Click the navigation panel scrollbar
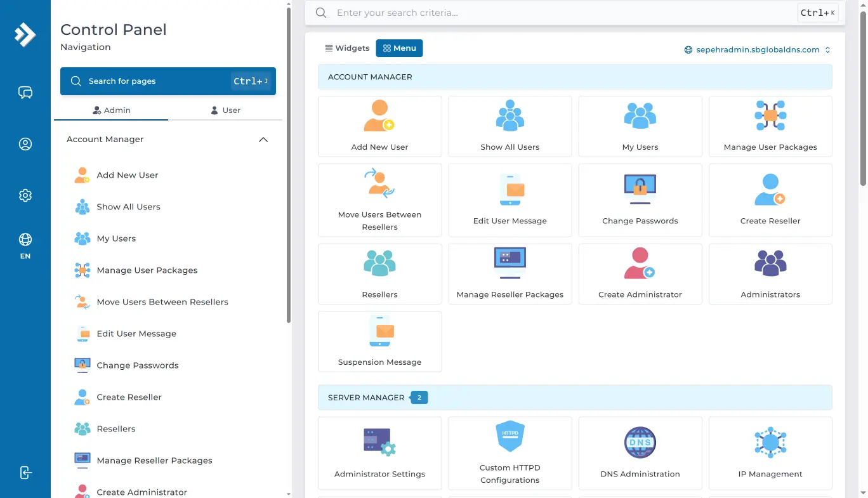This screenshot has width=868, height=498. [289, 165]
